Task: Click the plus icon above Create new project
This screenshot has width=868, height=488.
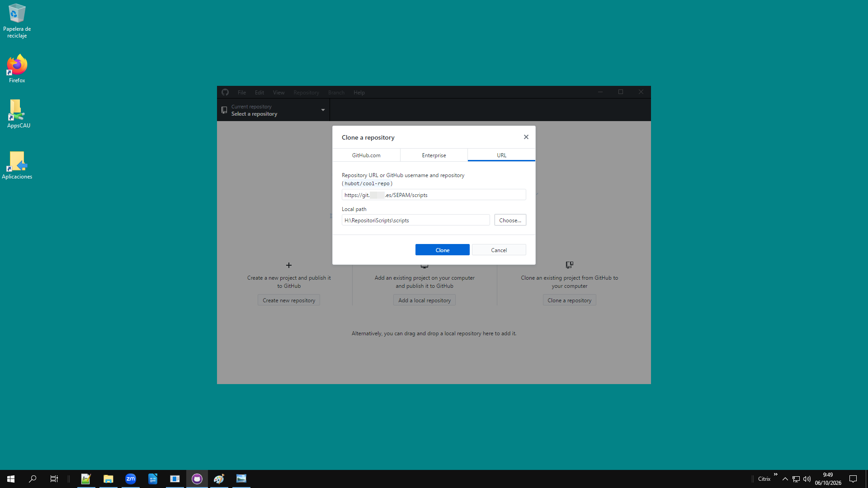Action: (x=289, y=265)
